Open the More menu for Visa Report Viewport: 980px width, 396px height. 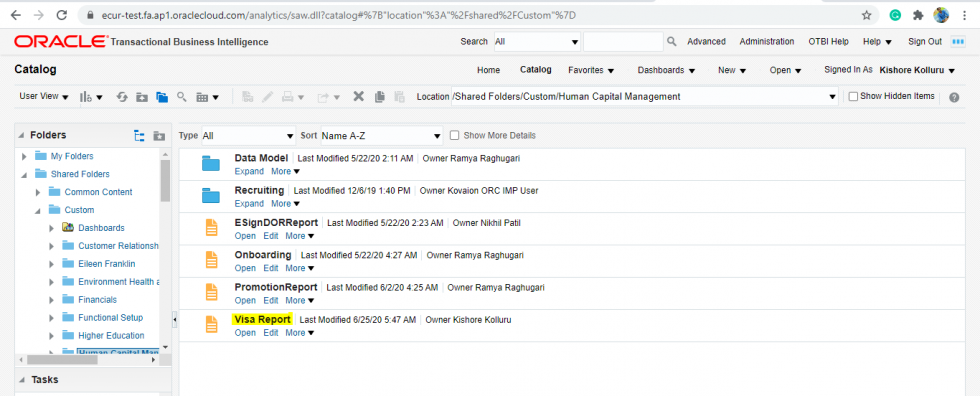299,333
